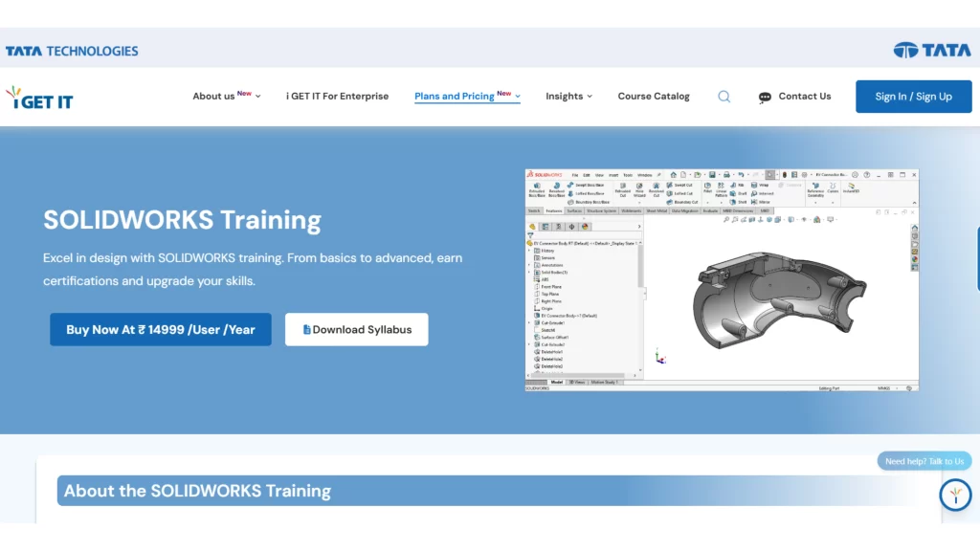Select Swept Boss/Base in SOLIDWORKS screenshot
The width and height of the screenshot is (980, 551).
pyautogui.click(x=587, y=185)
